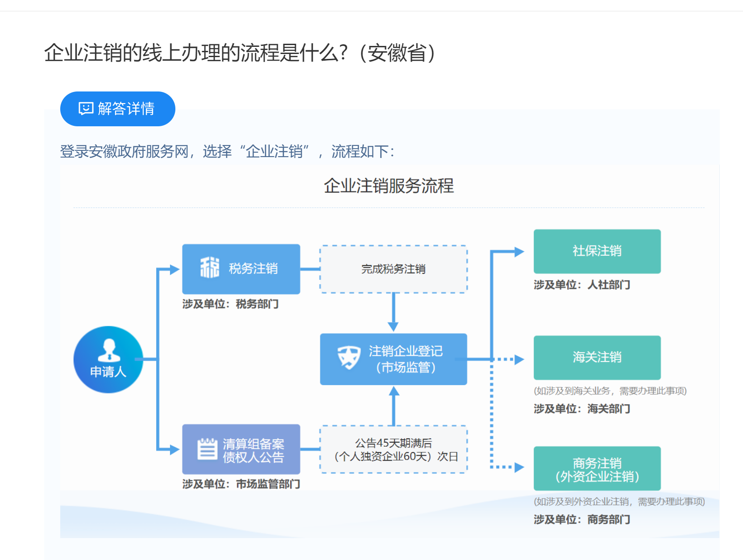Screen dimensions: 743x560
Task: Click the 企业注销服务流程 diagram title
Action: click(388, 186)
